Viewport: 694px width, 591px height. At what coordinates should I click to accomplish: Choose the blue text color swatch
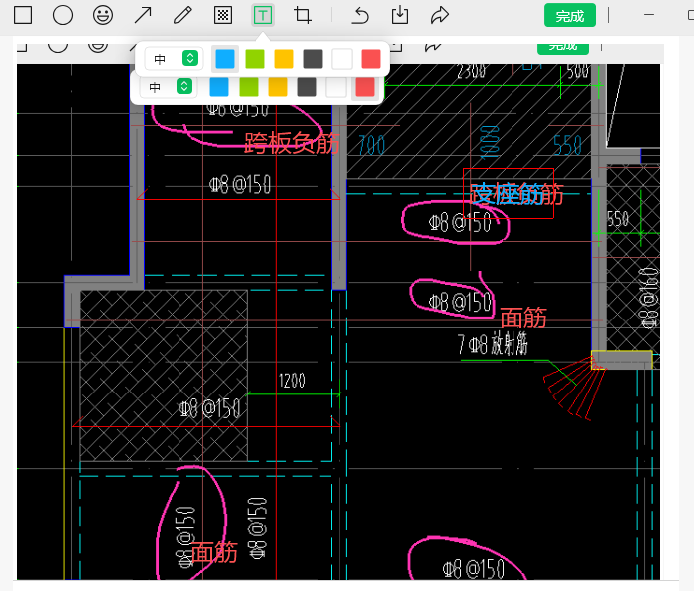point(225,59)
